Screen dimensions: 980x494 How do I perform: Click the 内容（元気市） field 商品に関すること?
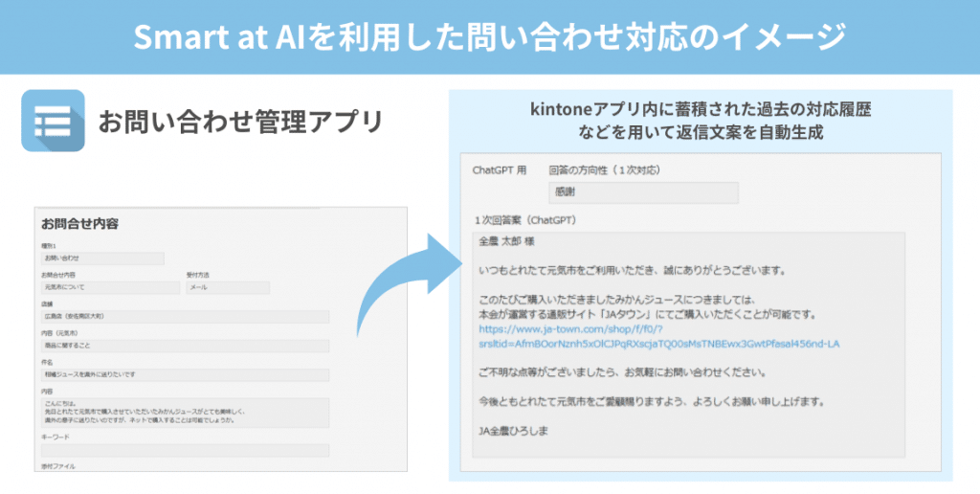click(x=185, y=346)
